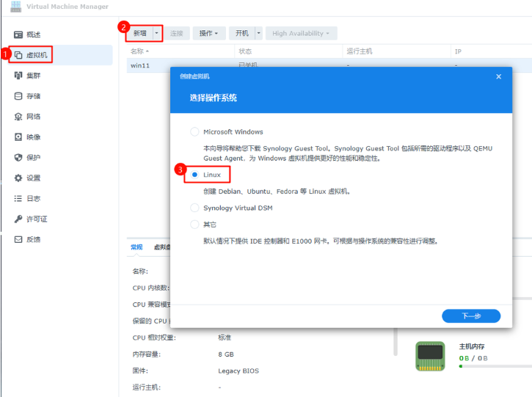This screenshot has height=397, width=532.
Task: Close the 创建虚拟机 dialog
Action: pos(498,77)
